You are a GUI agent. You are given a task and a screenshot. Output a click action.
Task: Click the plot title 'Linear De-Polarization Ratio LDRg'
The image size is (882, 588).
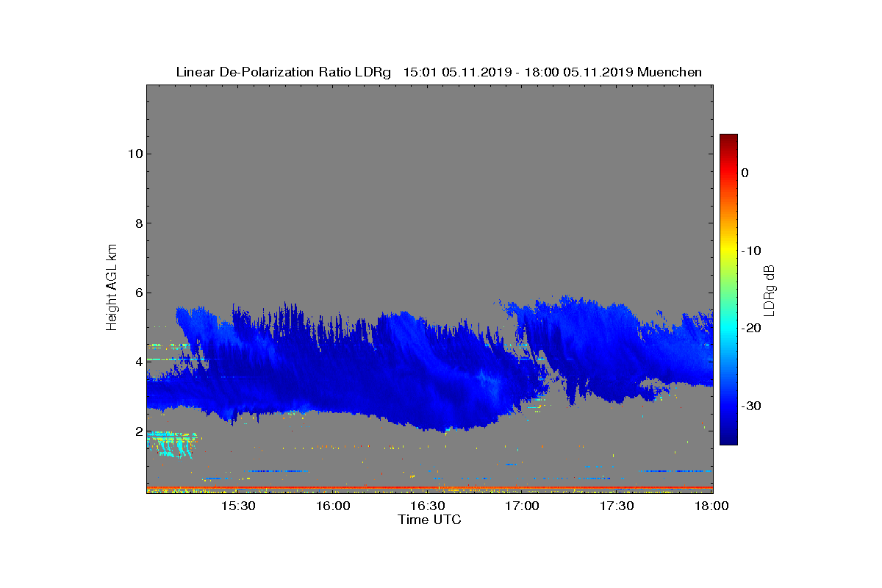pos(284,72)
